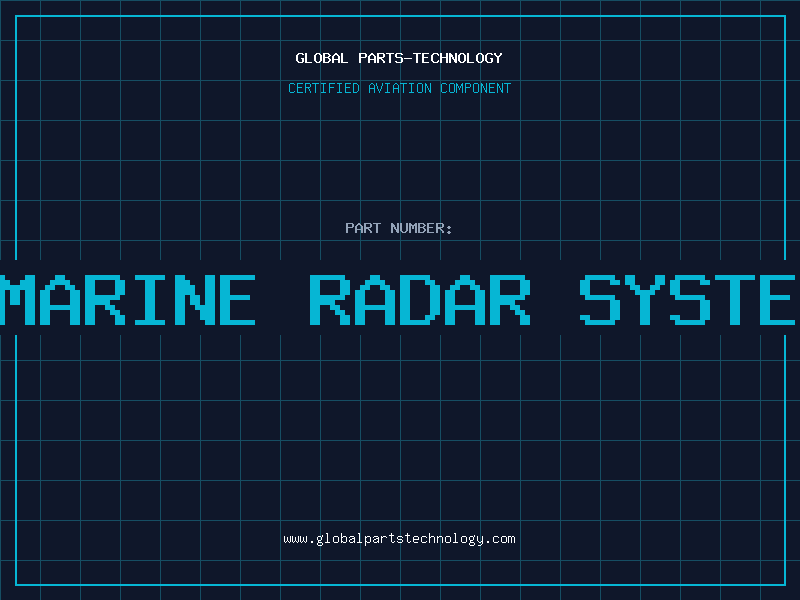Viewport: 800px width, 600px height.
Task: Click the cut-off word SYSTE
Action: 689,299
